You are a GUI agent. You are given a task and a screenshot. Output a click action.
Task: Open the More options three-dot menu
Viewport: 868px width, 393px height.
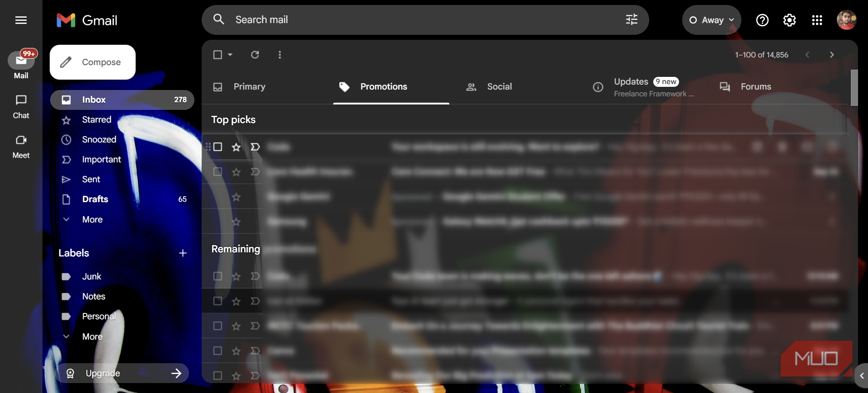pos(280,55)
